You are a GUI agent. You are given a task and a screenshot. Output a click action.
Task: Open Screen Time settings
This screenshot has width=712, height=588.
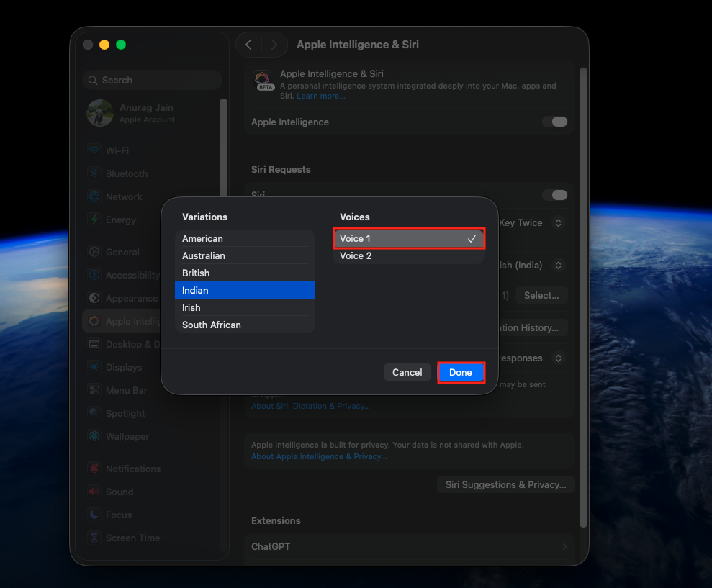click(x=134, y=538)
